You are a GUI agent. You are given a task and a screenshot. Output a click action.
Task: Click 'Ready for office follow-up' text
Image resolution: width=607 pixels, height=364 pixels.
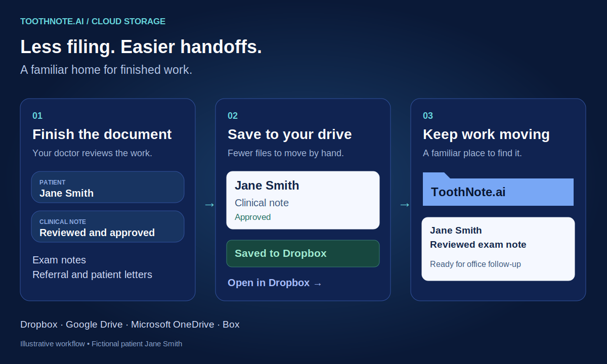475,264
